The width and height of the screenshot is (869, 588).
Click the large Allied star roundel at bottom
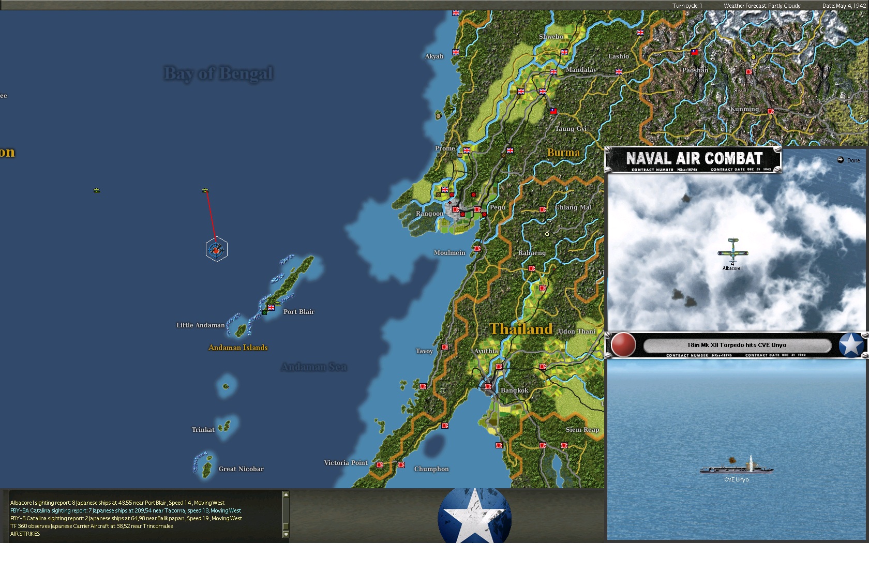[474, 516]
